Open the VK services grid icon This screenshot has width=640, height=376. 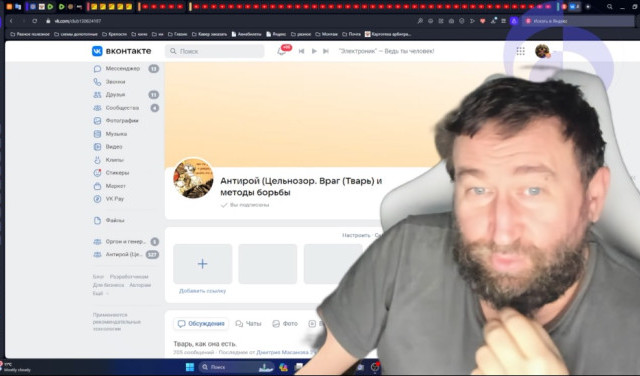point(520,51)
